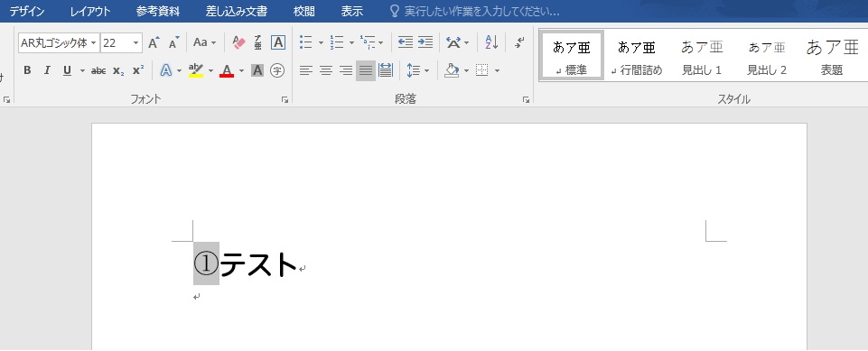Open the Font dialog launcher
This screenshot has height=351, width=868.
coord(285,99)
